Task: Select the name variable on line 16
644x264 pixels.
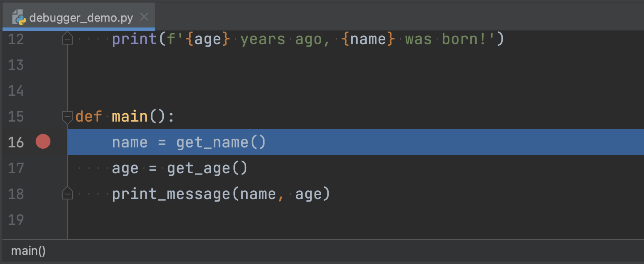Action: 129,142
